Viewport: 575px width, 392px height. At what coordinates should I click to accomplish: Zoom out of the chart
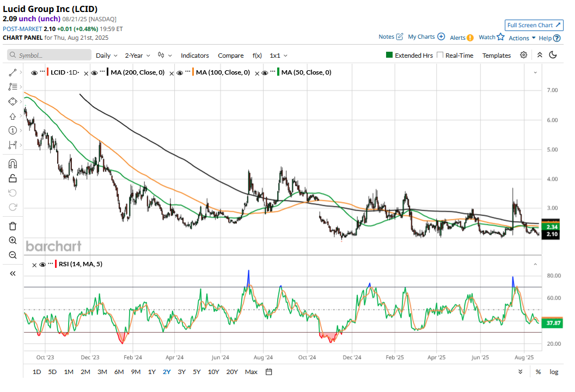pos(13,255)
